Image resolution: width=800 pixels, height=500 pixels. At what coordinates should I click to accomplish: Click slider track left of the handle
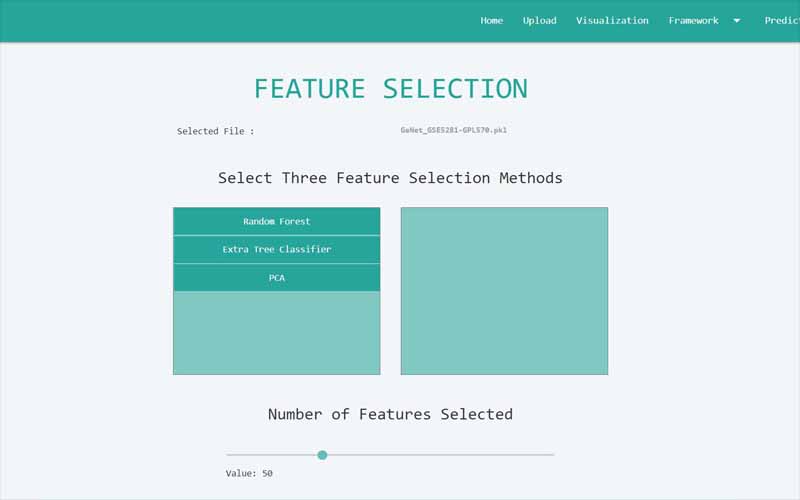coord(272,455)
